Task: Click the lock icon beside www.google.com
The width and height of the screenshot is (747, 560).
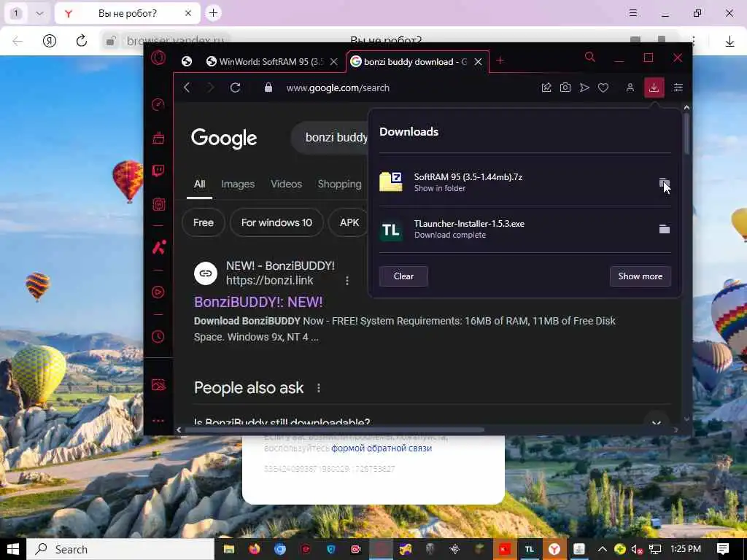Action: coord(268,87)
